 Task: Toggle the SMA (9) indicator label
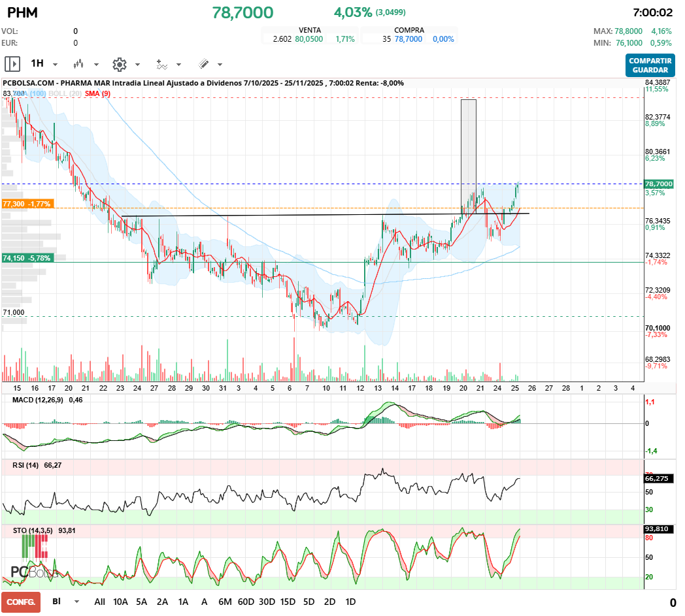97,94
